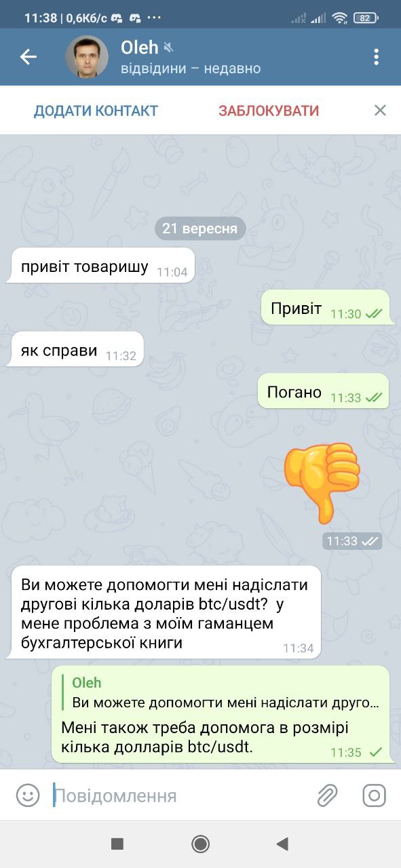Tap ДОДАТИ КОНТАКТ button
The image size is (401, 868).
tap(96, 111)
